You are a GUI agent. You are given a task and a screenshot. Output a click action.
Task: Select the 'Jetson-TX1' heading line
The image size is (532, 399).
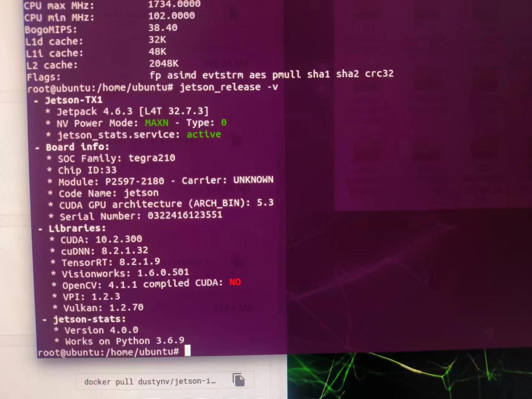pyautogui.click(x=74, y=100)
